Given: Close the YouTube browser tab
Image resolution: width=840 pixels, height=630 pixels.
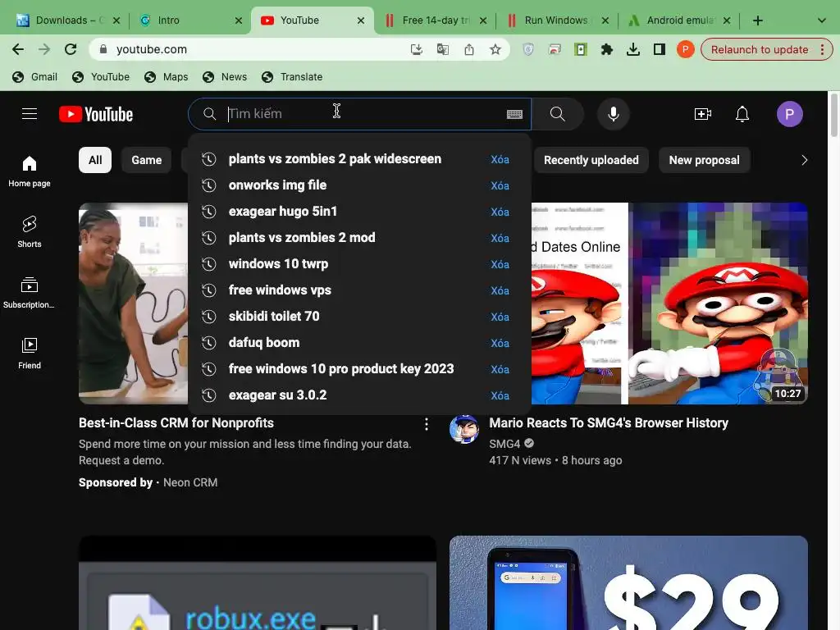Looking at the screenshot, I should click(x=361, y=21).
